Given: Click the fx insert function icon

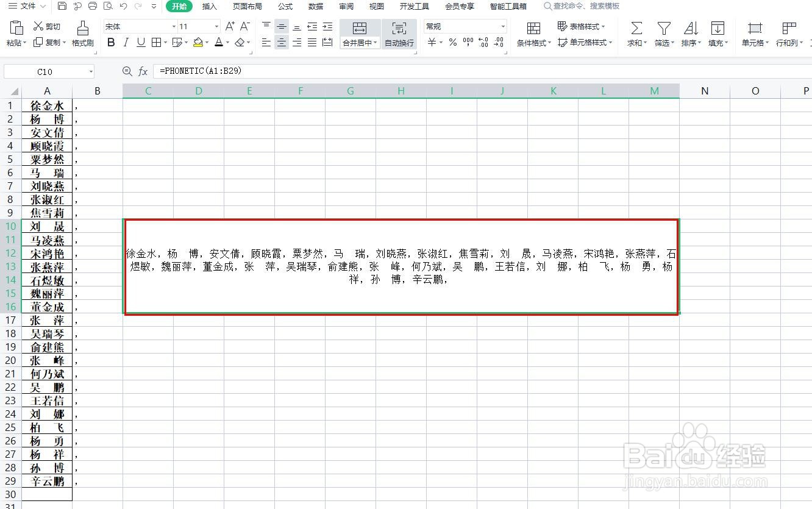Looking at the screenshot, I should coord(143,71).
